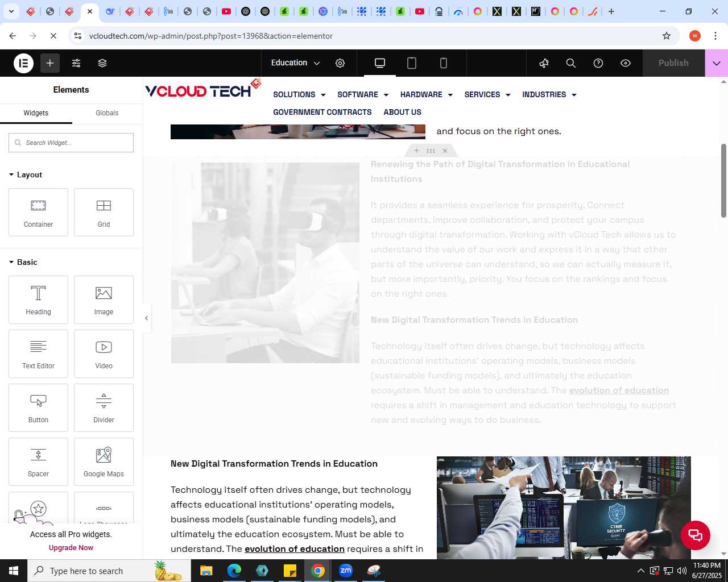Open the What's New megaphone icon

(x=544, y=63)
